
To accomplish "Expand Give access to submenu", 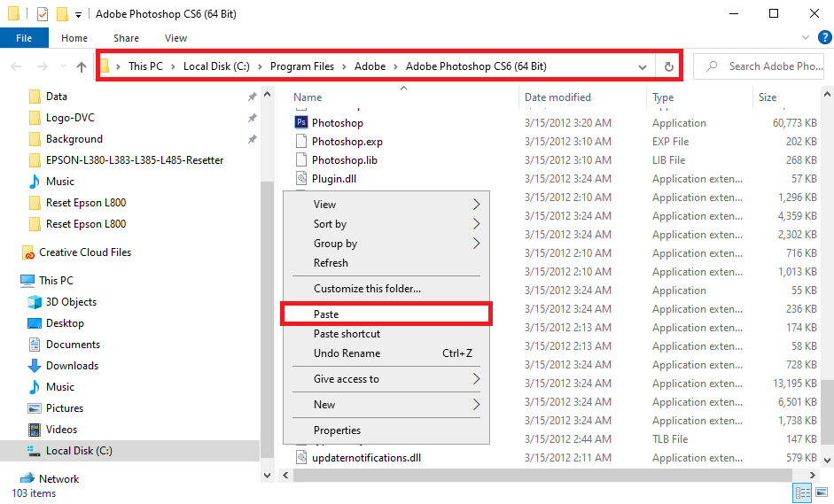I will click(x=476, y=378).
